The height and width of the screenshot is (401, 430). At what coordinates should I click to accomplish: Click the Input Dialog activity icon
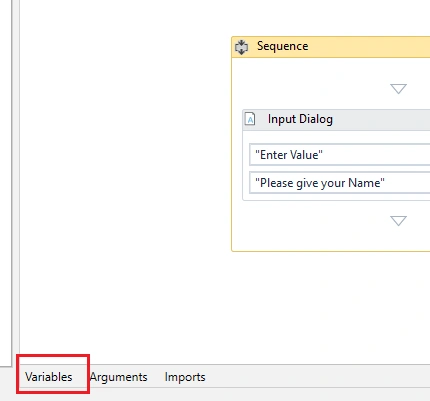coord(250,119)
